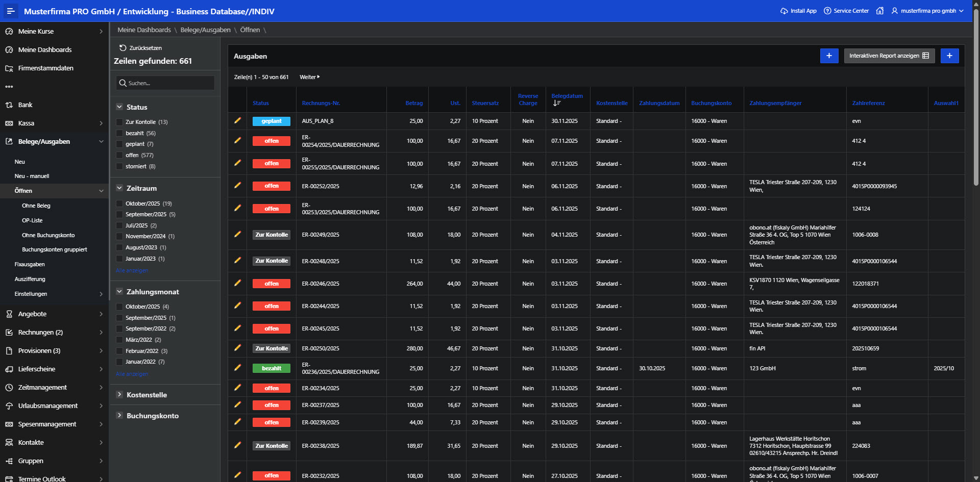Click the pencil edit icon for AUS_PLAN_8
The width and height of the screenshot is (980, 482).
click(237, 120)
